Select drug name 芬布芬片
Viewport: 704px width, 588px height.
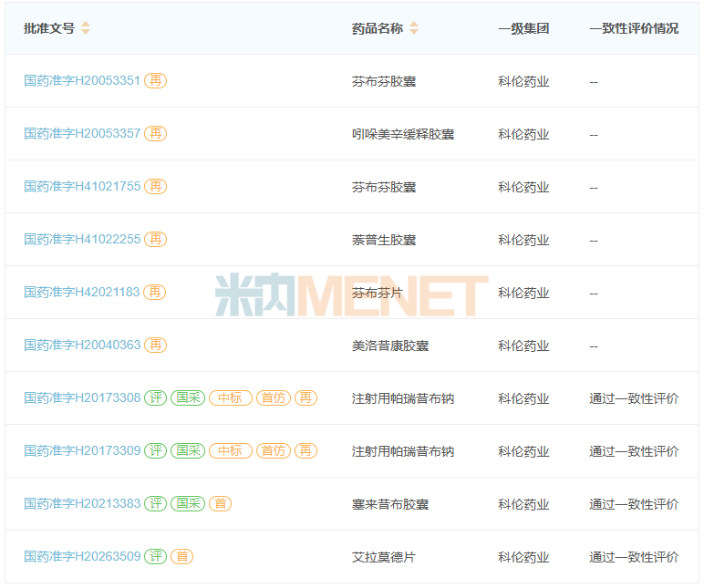tap(378, 294)
